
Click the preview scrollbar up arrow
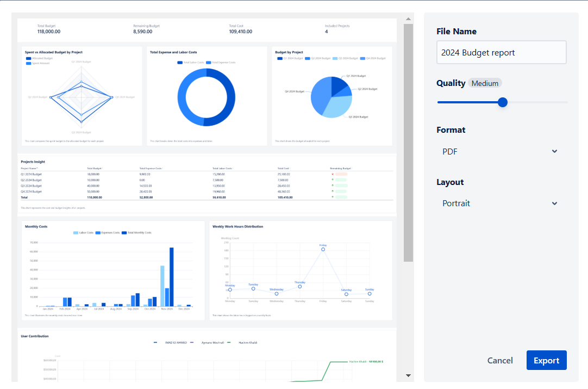pos(408,19)
